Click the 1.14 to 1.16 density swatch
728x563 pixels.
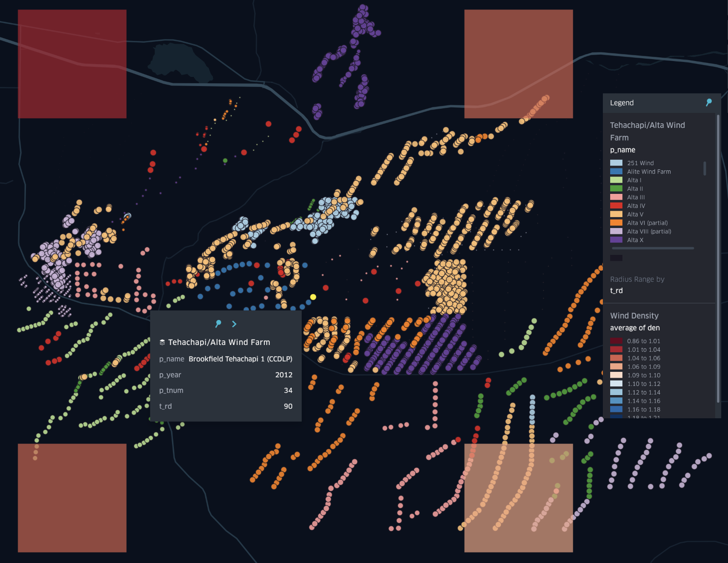pyautogui.click(x=616, y=401)
